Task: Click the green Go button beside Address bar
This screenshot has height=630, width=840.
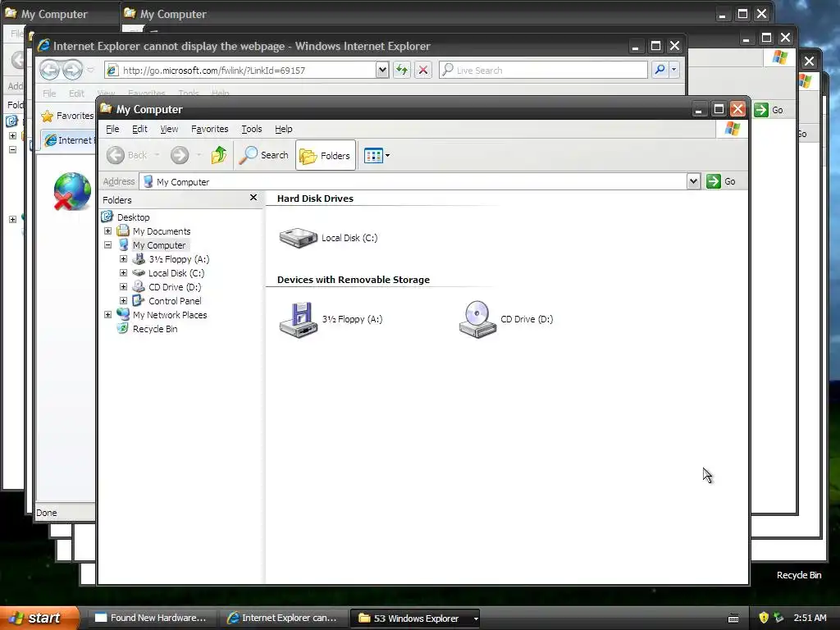Action: pyautogui.click(x=721, y=181)
